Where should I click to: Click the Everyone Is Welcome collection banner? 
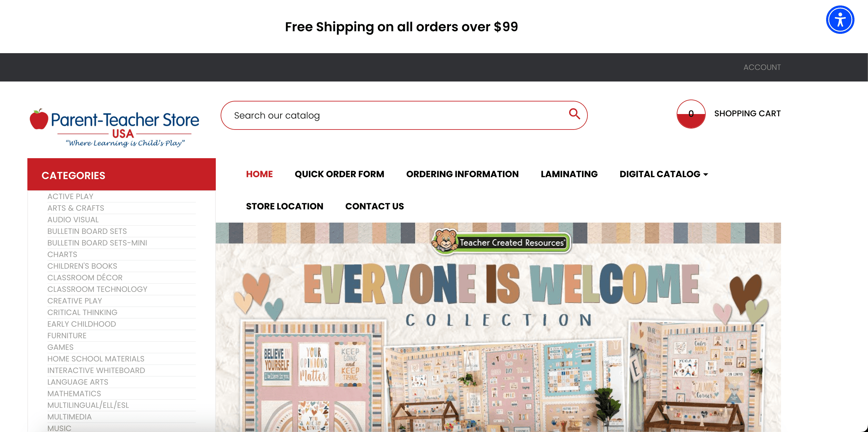click(498, 327)
